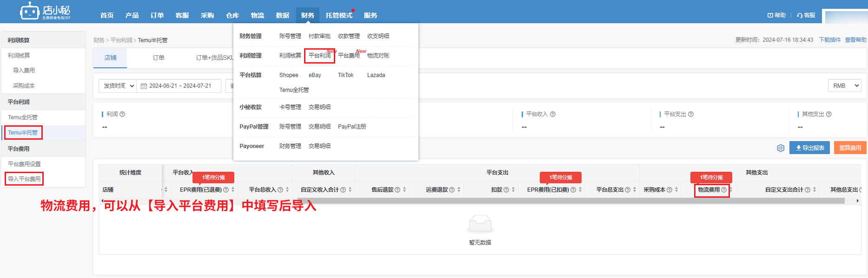Open the RMB currency dropdown
The width and height of the screenshot is (868, 278).
click(844, 86)
